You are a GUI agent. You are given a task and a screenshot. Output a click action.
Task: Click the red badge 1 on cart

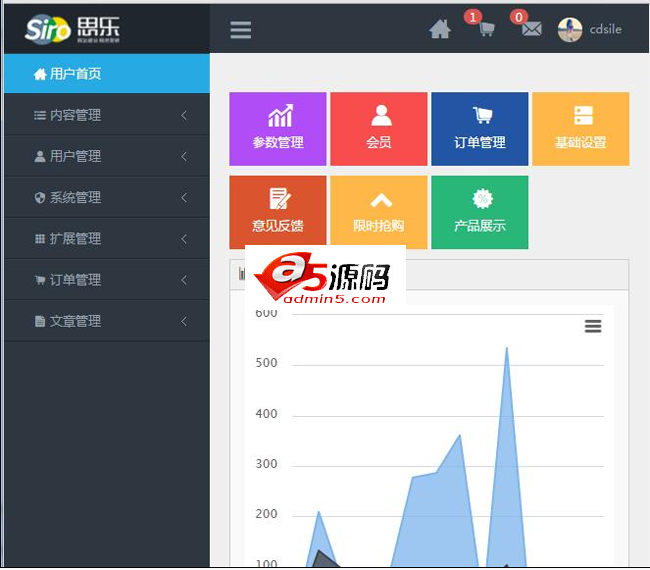pyautogui.click(x=473, y=17)
